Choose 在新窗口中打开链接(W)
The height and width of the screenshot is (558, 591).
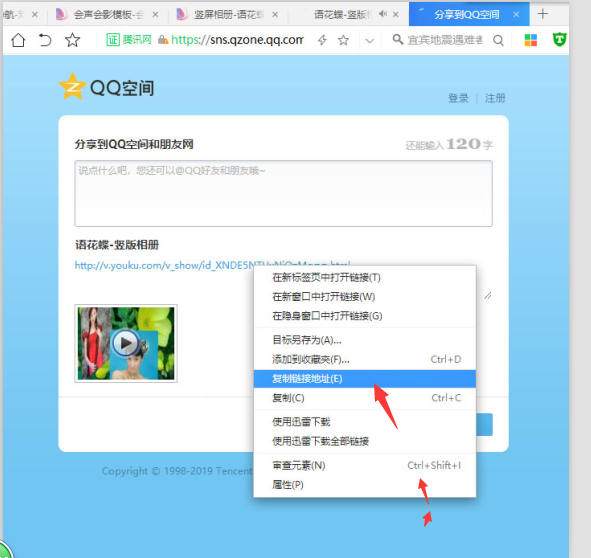364,297
